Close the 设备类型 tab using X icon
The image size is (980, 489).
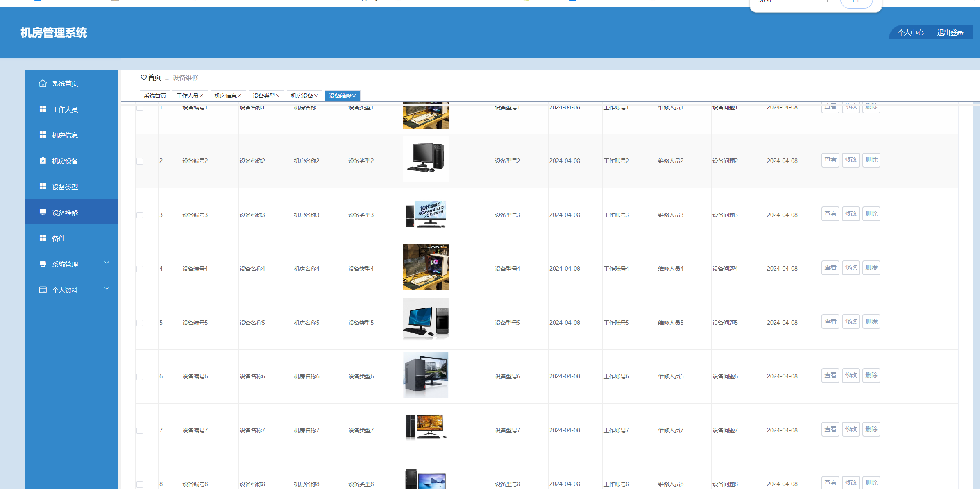coord(278,96)
